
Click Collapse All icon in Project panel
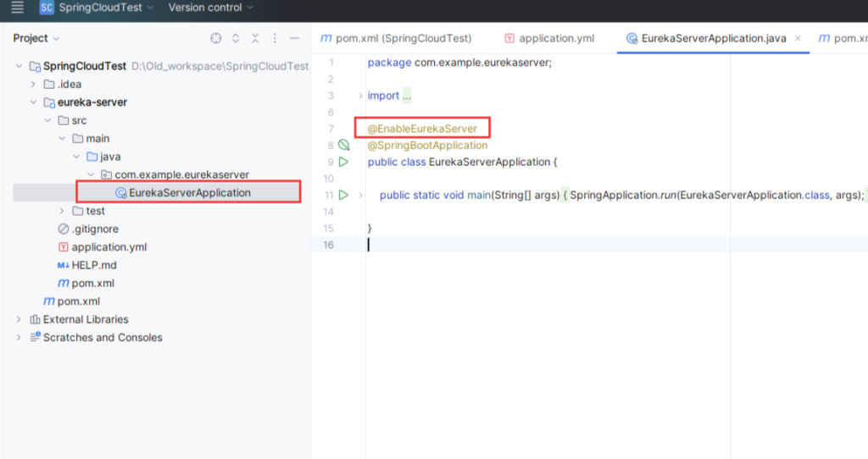[x=255, y=38]
